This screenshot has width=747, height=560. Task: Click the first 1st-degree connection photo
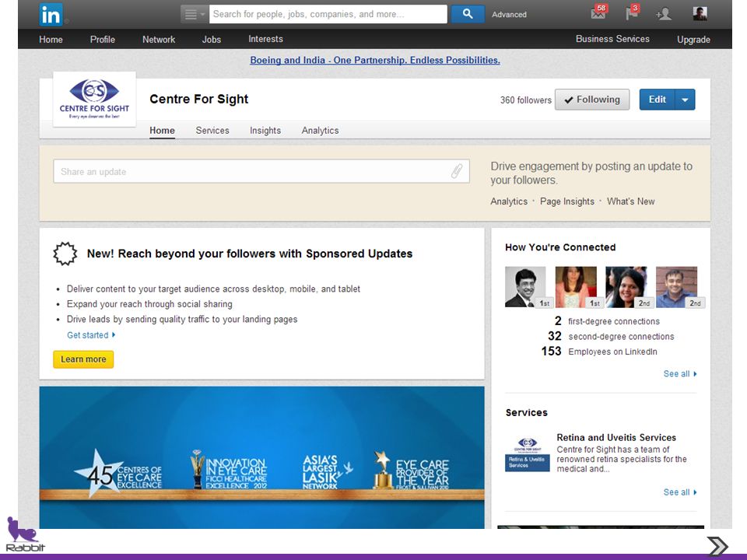coord(525,287)
